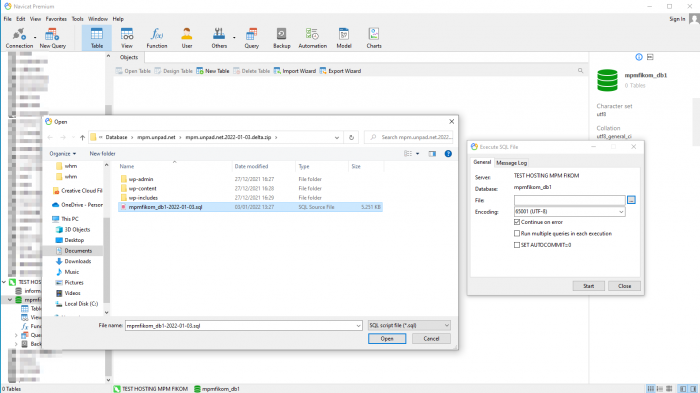Switch to the Message Log tab

(x=512, y=163)
